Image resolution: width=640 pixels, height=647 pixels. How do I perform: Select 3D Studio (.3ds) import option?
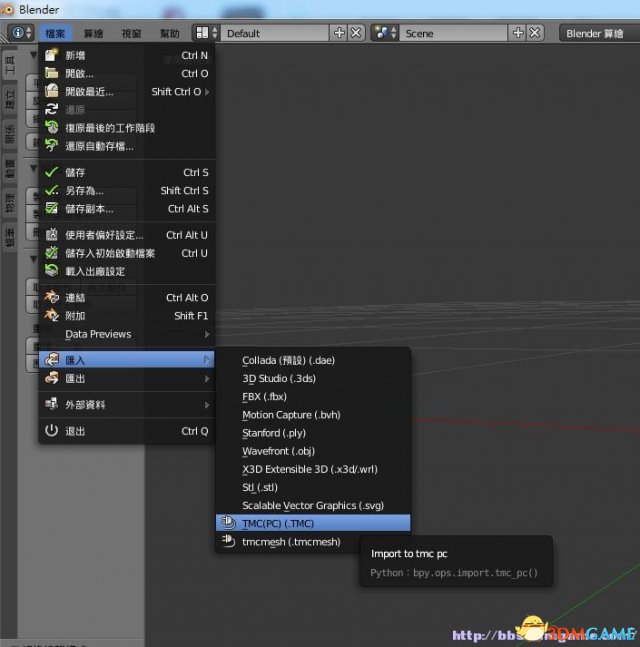click(313, 378)
